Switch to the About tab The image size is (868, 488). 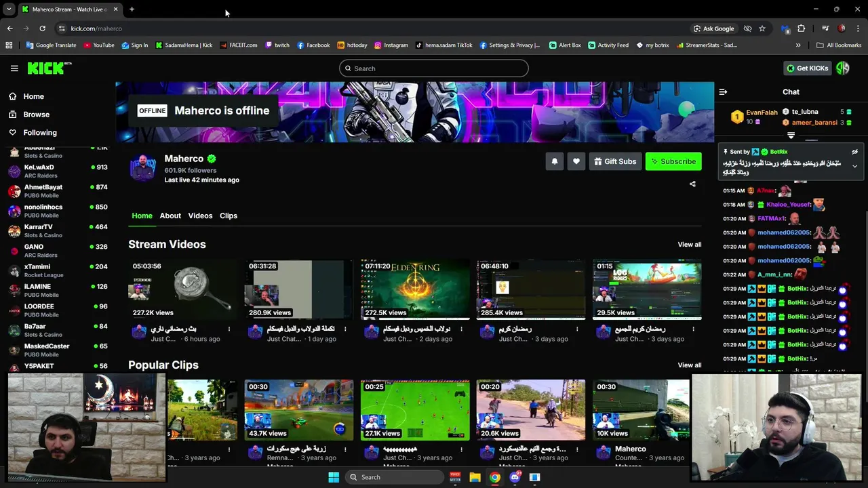pos(170,216)
